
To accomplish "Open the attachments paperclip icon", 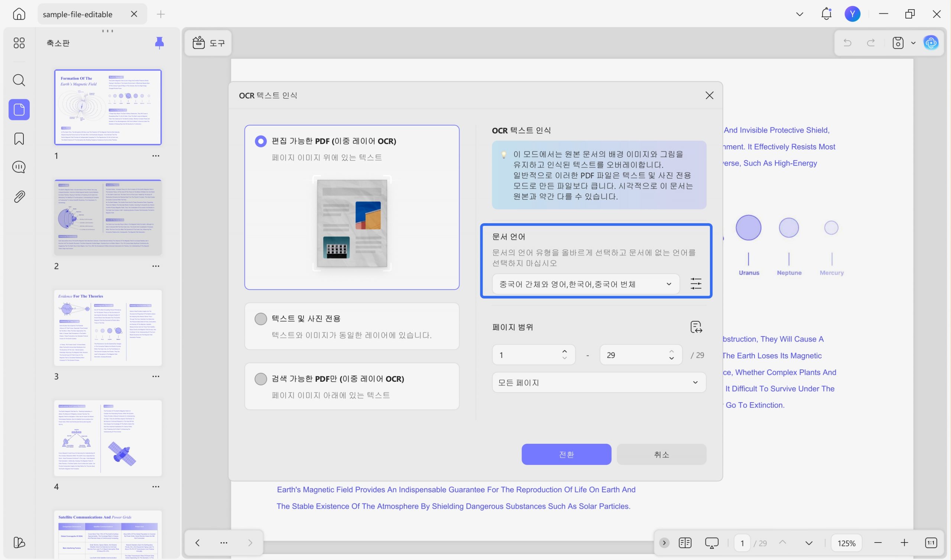I will (x=19, y=196).
